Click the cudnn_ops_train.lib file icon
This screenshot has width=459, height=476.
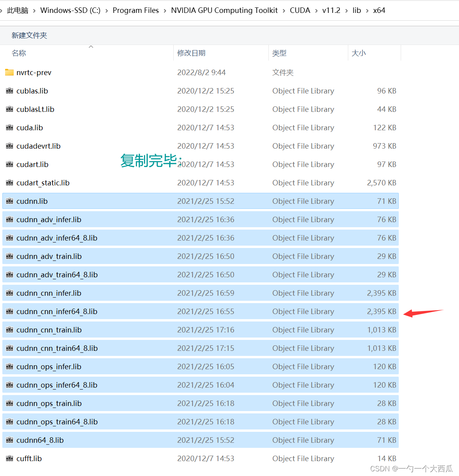[x=10, y=403]
